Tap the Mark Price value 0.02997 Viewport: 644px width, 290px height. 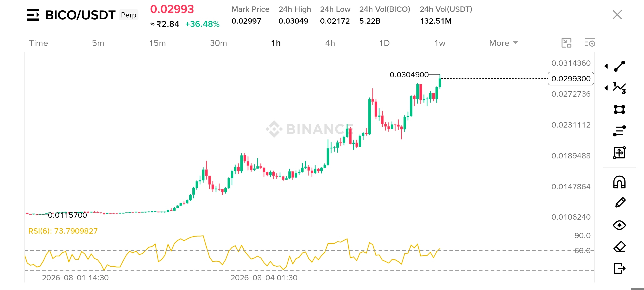[x=246, y=21]
